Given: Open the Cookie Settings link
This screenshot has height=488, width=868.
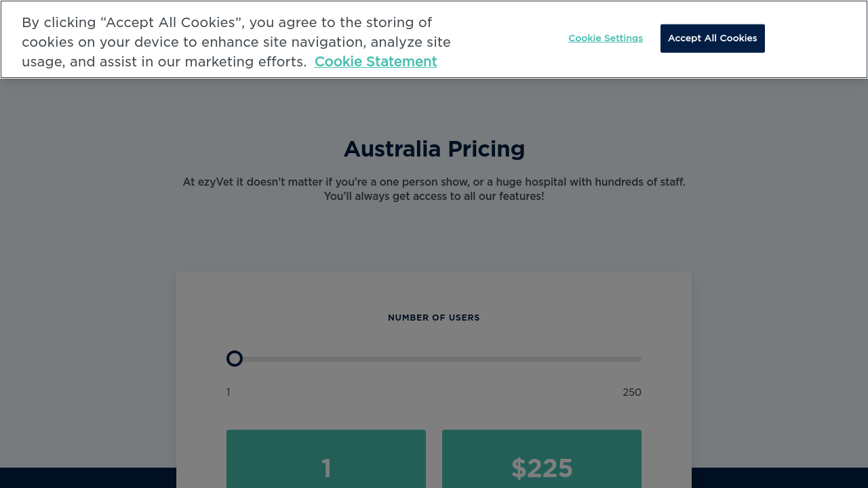Looking at the screenshot, I should point(605,39).
